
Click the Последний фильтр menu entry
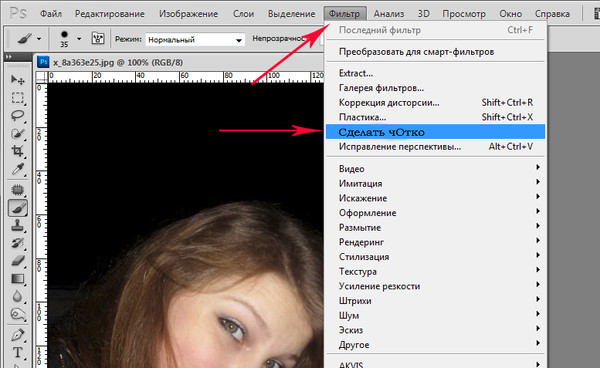tap(435, 30)
